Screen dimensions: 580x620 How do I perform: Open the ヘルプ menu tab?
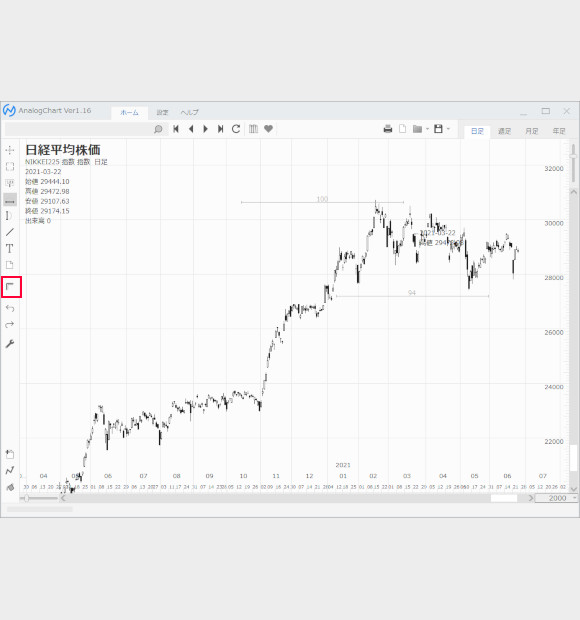(x=189, y=112)
